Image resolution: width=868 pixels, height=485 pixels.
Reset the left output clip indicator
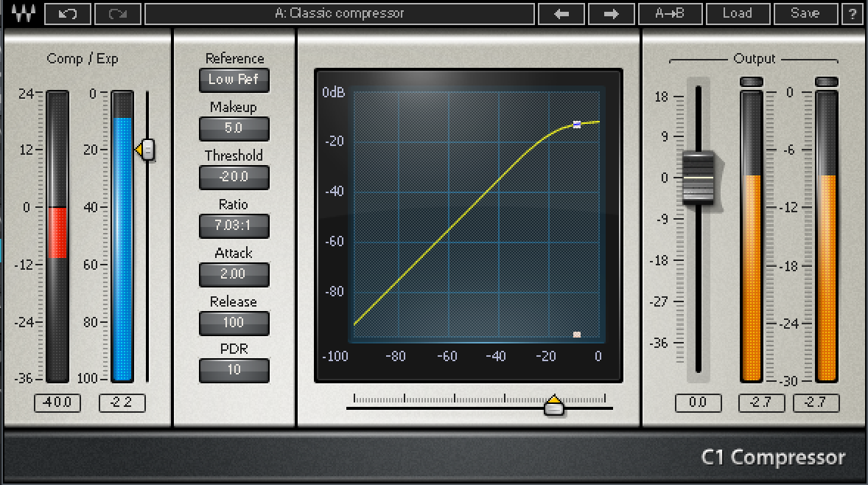point(752,82)
